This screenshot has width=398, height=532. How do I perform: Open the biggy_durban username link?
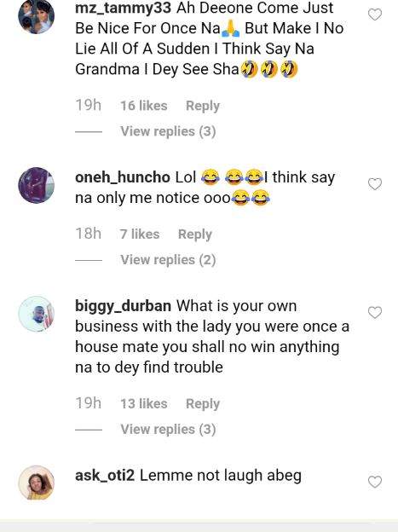point(124,306)
